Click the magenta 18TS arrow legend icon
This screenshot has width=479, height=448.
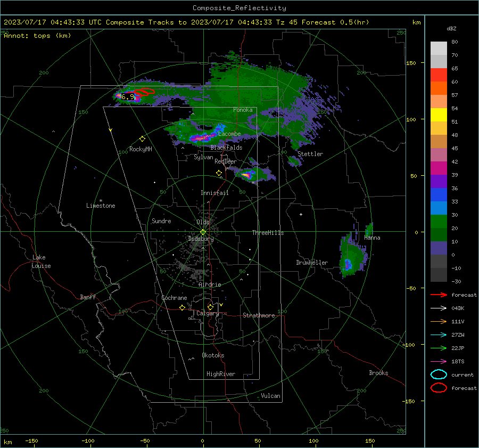point(439,361)
